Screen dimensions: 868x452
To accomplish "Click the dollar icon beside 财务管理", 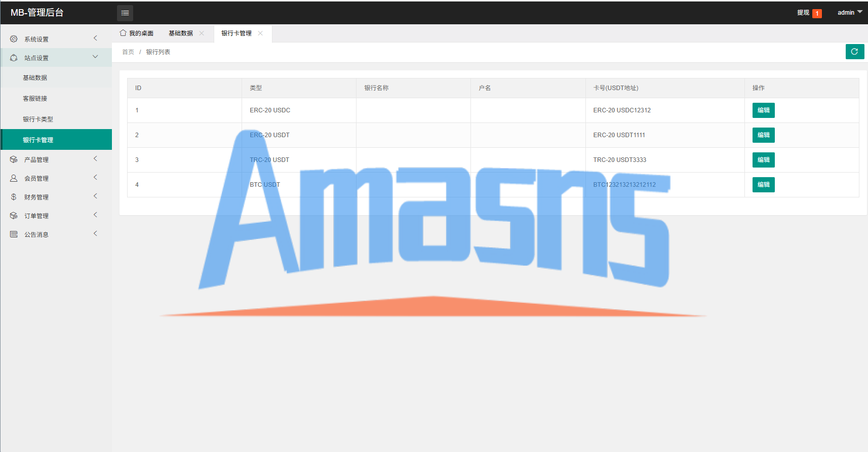I will [14, 197].
